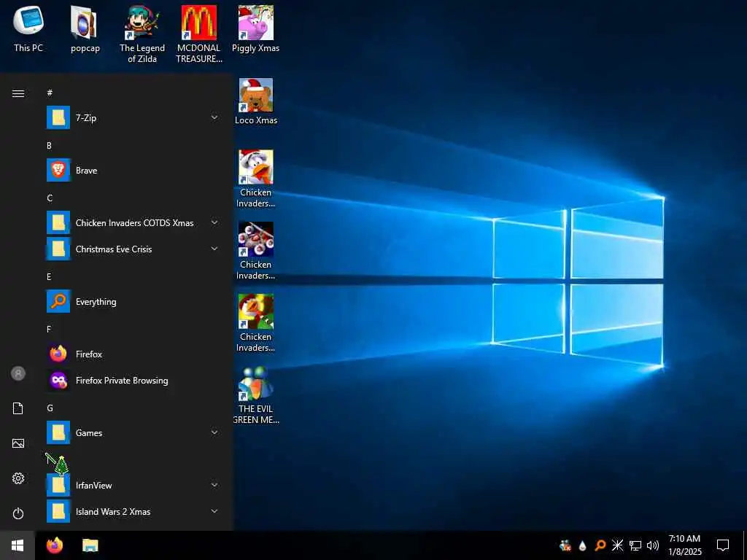Open the volume speaker tray icon
Screen dimensions: 747x560
coord(653,545)
